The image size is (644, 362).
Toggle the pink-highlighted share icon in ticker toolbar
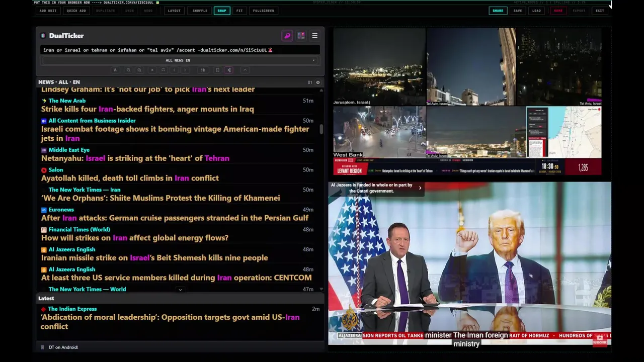pos(229,70)
